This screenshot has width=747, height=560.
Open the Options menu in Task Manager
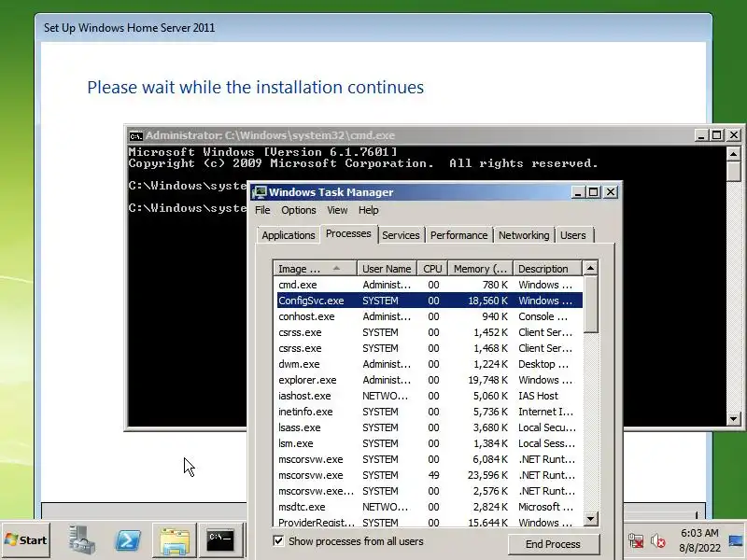[298, 210]
